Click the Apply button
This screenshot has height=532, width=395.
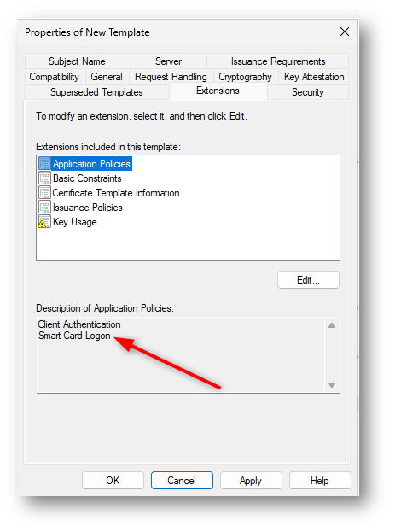click(x=251, y=481)
